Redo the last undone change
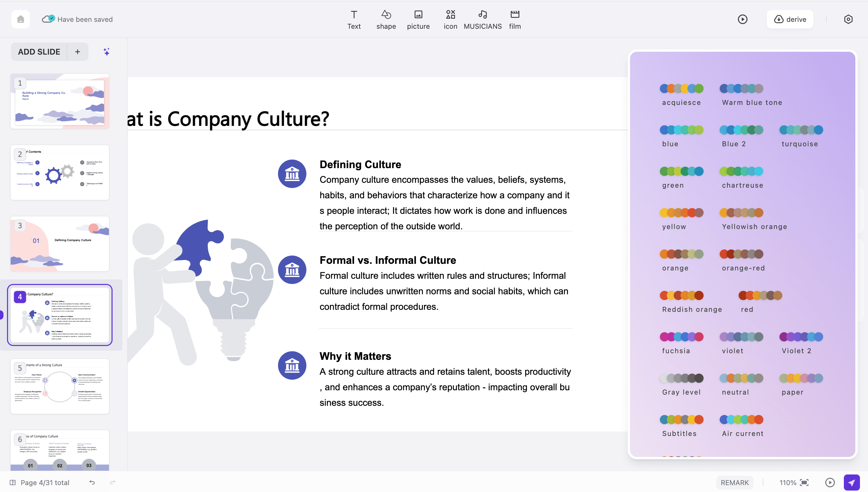The width and height of the screenshot is (868, 492). point(113,482)
